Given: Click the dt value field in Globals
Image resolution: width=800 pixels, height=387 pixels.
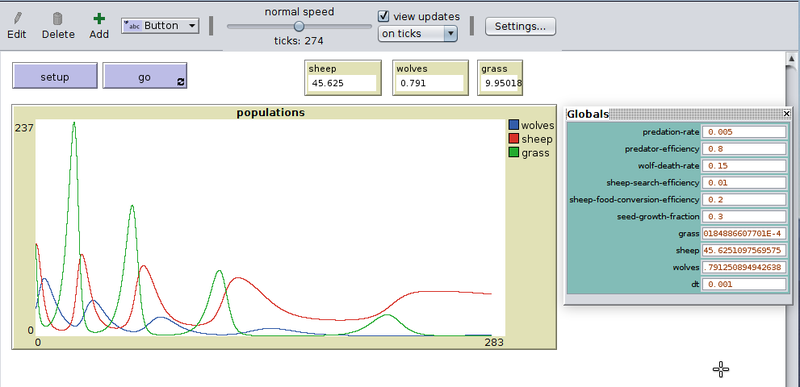Looking at the screenshot, I should point(744,284).
